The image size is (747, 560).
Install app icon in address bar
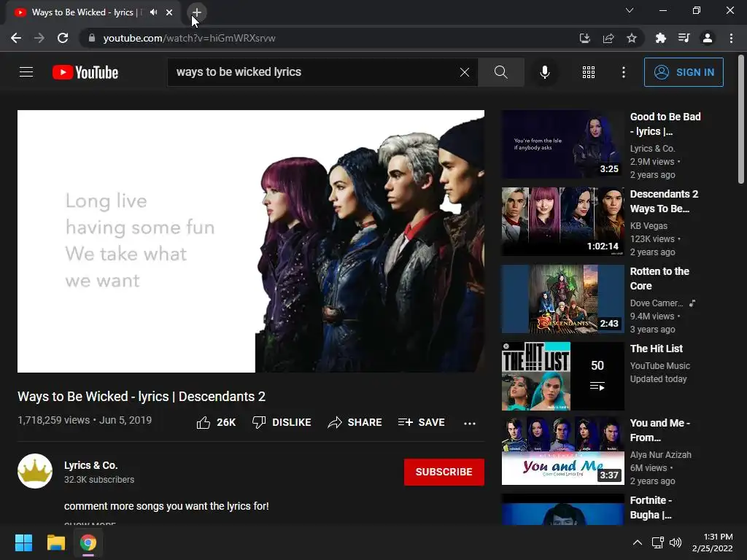[x=584, y=38]
